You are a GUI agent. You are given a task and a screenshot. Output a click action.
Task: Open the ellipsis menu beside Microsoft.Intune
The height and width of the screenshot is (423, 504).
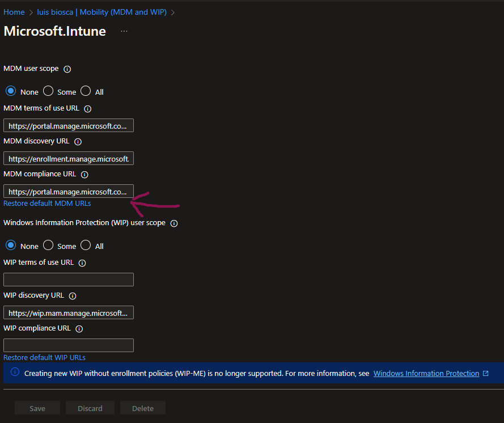[x=124, y=31]
